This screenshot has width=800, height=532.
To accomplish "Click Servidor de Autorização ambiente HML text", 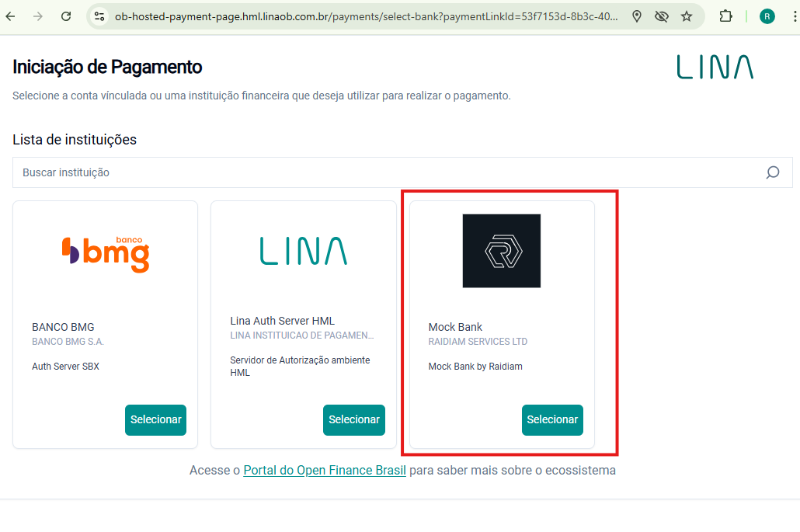I will click(x=300, y=367).
